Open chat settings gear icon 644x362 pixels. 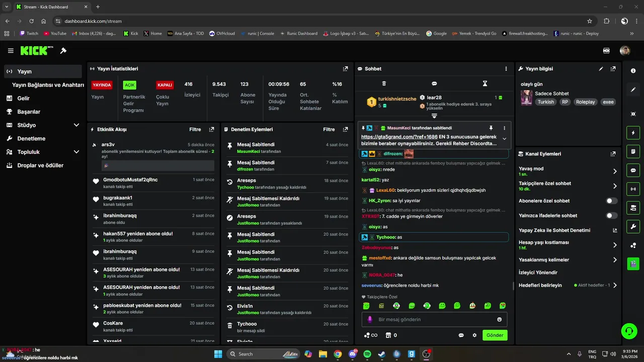pos(474,335)
